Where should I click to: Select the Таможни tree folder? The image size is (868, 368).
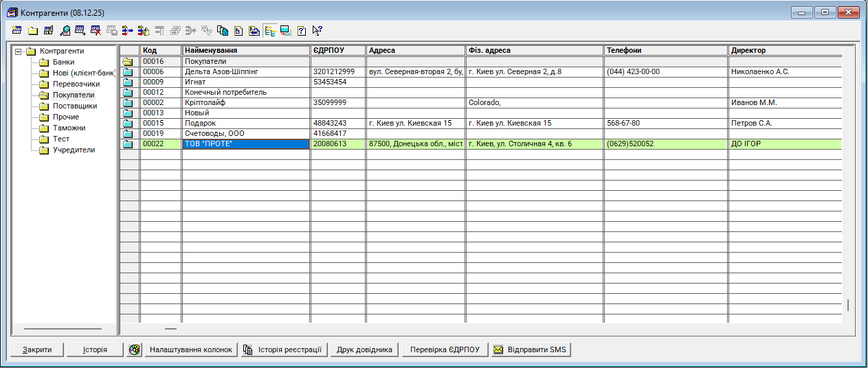coord(69,128)
